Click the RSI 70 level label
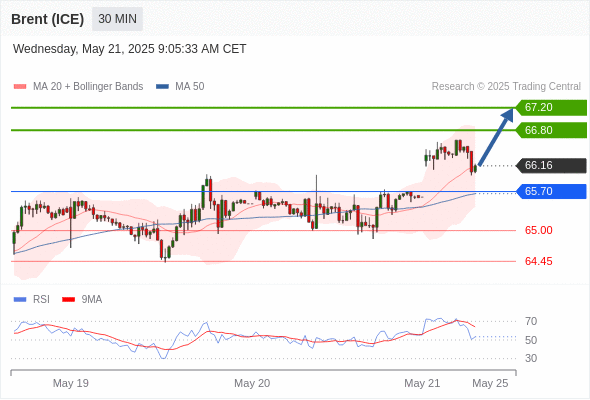The height and width of the screenshot is (400, 590). coord(531,321)
